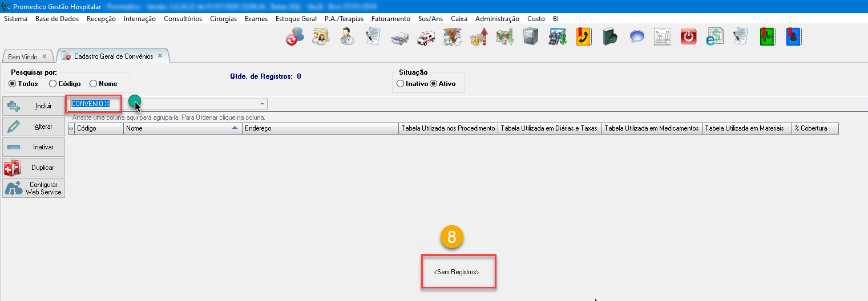
Task: Open the chat speech bubble icon
Action: click(x=637, y=37)
